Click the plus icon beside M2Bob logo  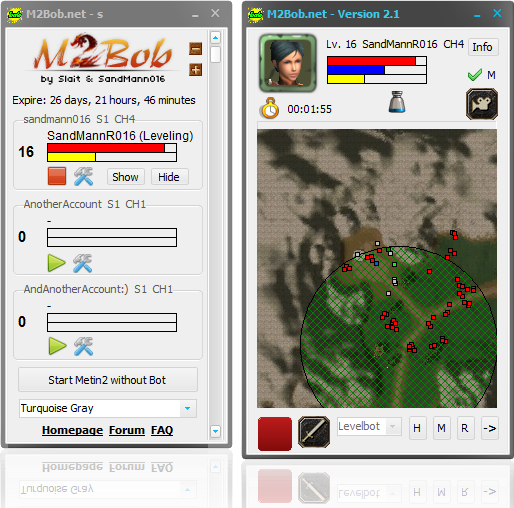(196, 70)
